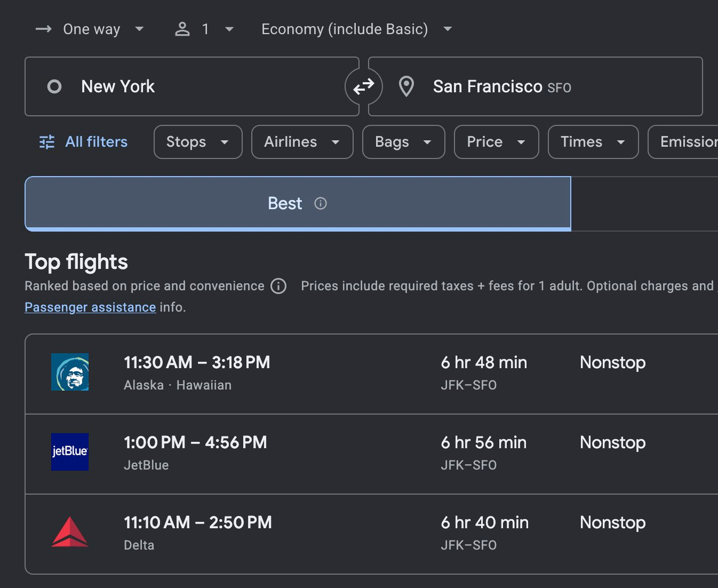This screenshot has height=588, width=718.
Task: Select the Best tab
Action: pos(298,203)
